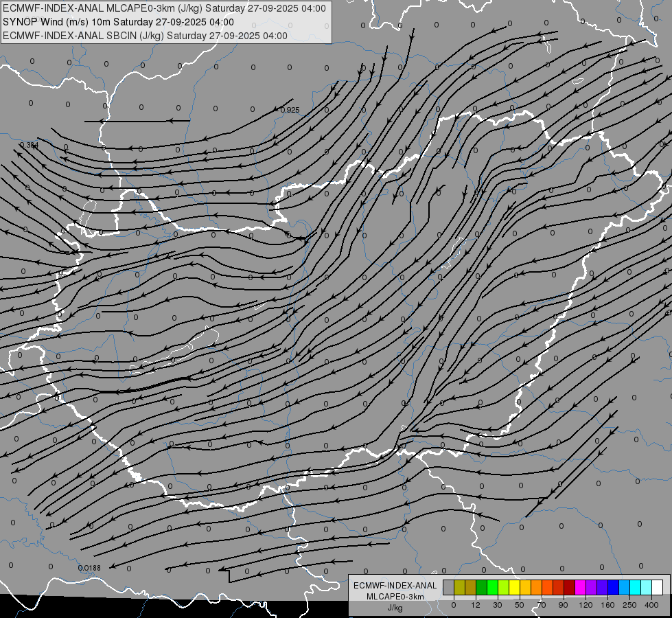The image size is (672, 618).
Task: Select the MLCAPE0-3km label in the legend
Action: tap(395, 597)
